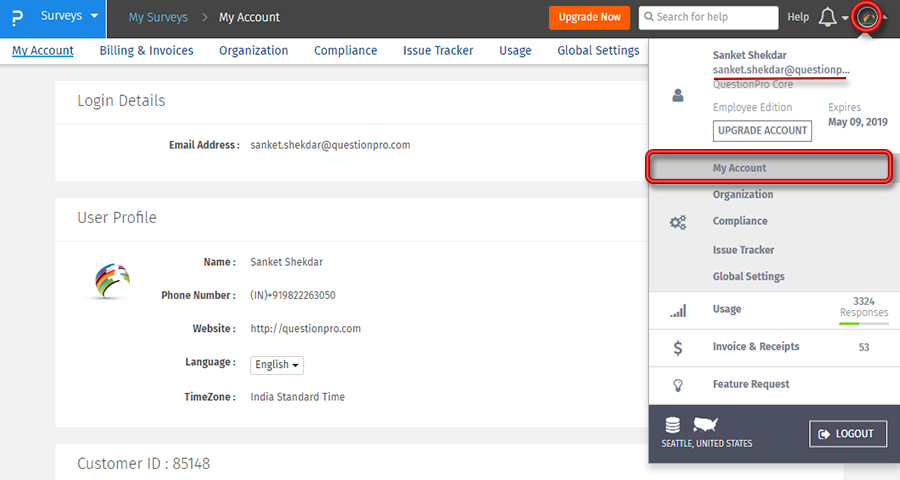Open the Usage tab
This screenshot has width=900, height=480.
pos(515,51)
